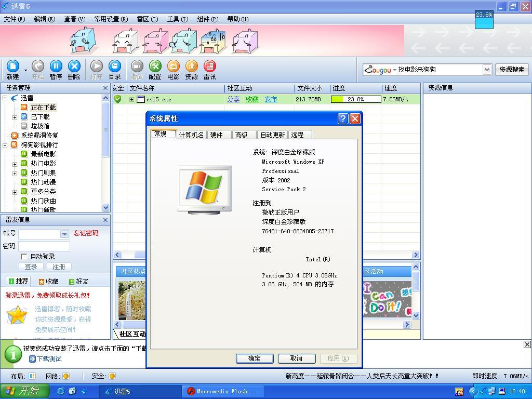This screenshot has height=399, width=532.
Task: Open the 常用设置 menu
Action: [111, 19]
